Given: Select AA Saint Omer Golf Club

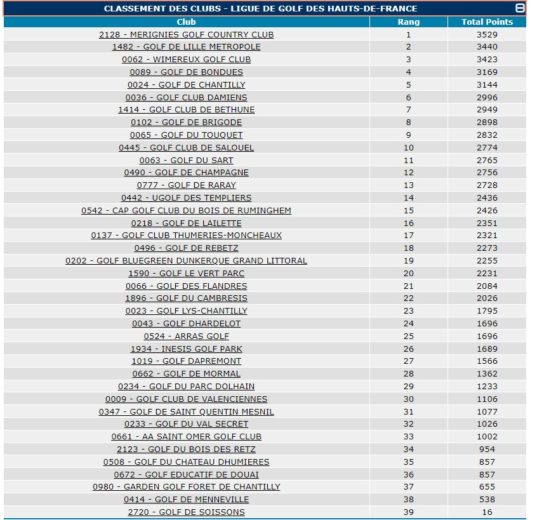Looking at the screenshot, I should (x=186, y=437).
